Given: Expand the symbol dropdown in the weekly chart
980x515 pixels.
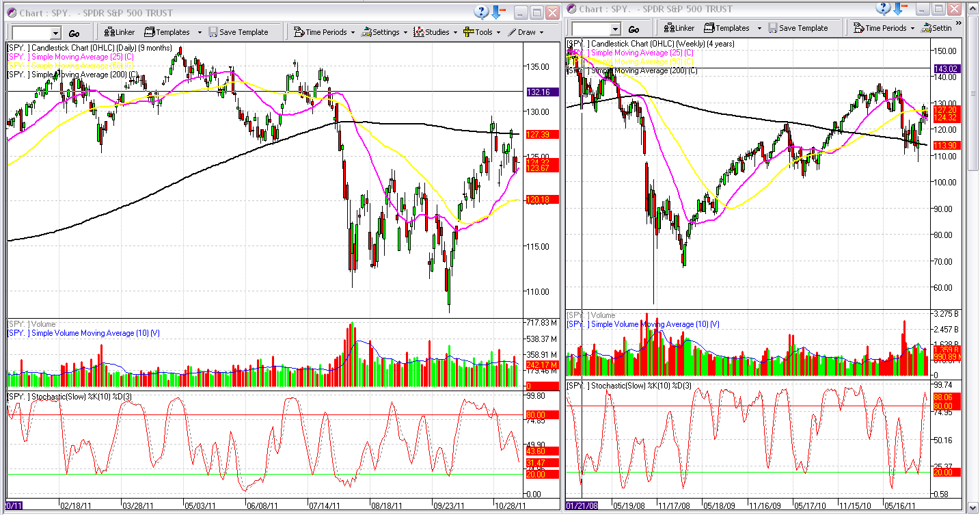Looking at the screenshot, I should point(615,29).
